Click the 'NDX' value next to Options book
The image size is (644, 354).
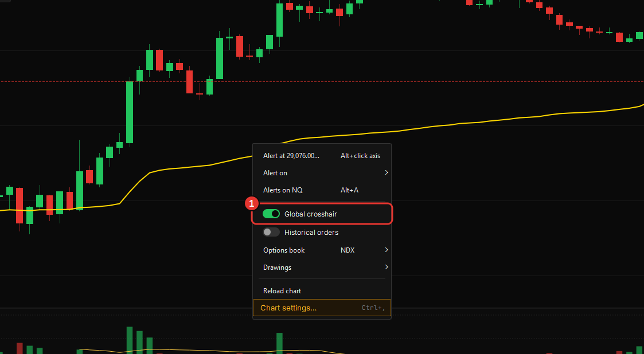coord(348,250)
